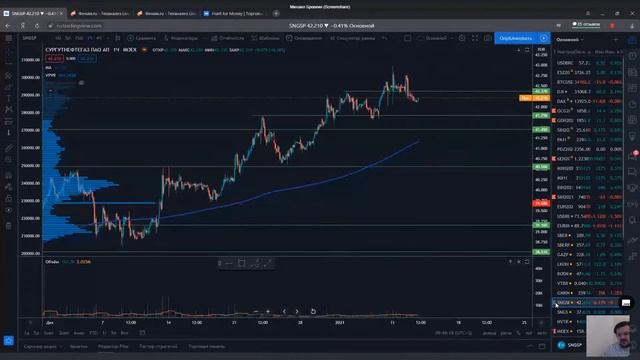Switch to the Fast for Money browser tab
Image resolution: width=640 pixels, height=360 pixels.
234,13
